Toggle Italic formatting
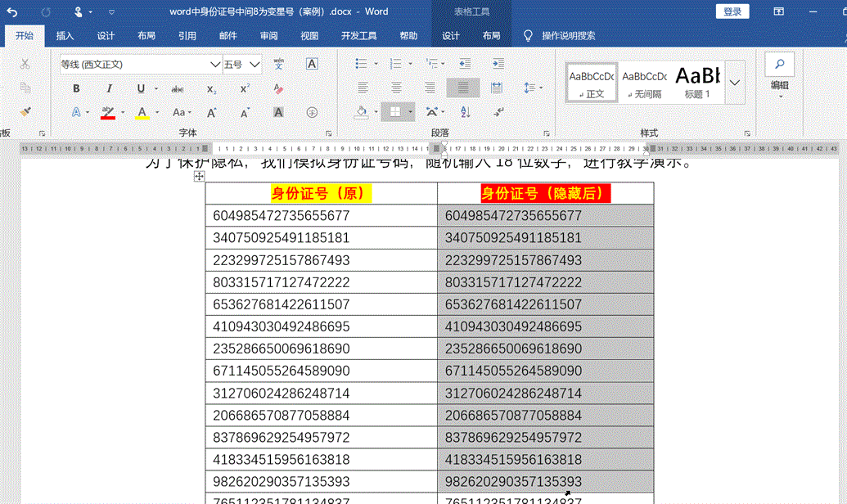The width and height of the screenshot is (847, 504). (109, 88)
